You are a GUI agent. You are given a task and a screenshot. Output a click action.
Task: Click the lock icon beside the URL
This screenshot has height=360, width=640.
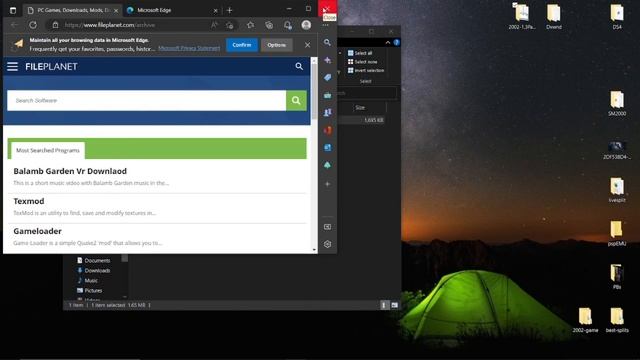point(55,25)
